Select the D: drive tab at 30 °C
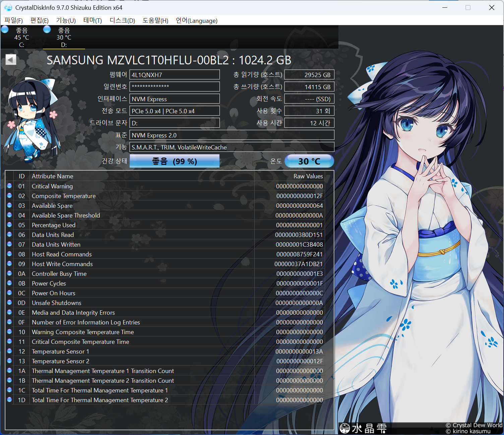 (64, 37)
